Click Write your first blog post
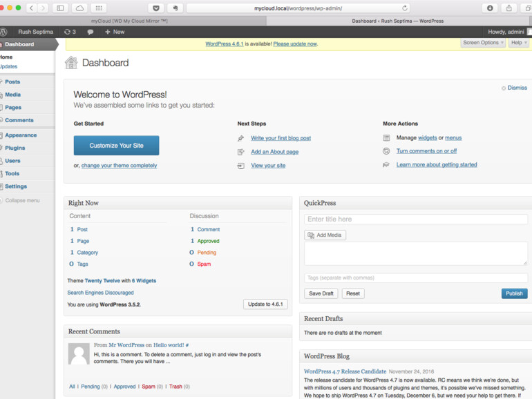 281,138
